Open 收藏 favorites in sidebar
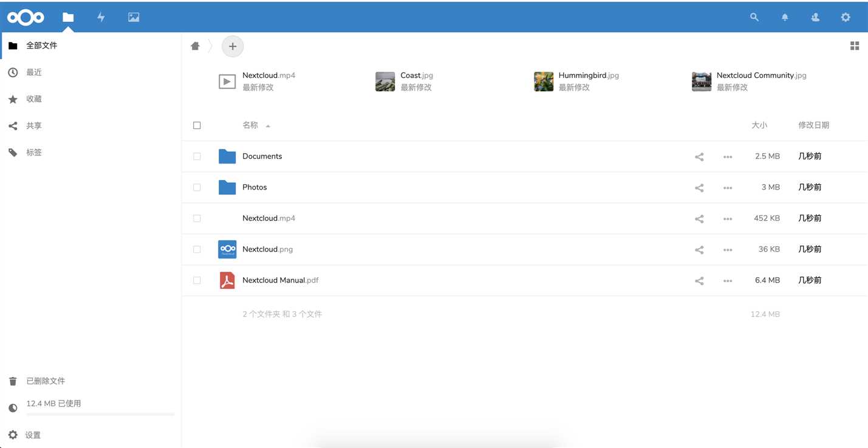The height and width of the screenshot is (448, 868). (91, 99)
